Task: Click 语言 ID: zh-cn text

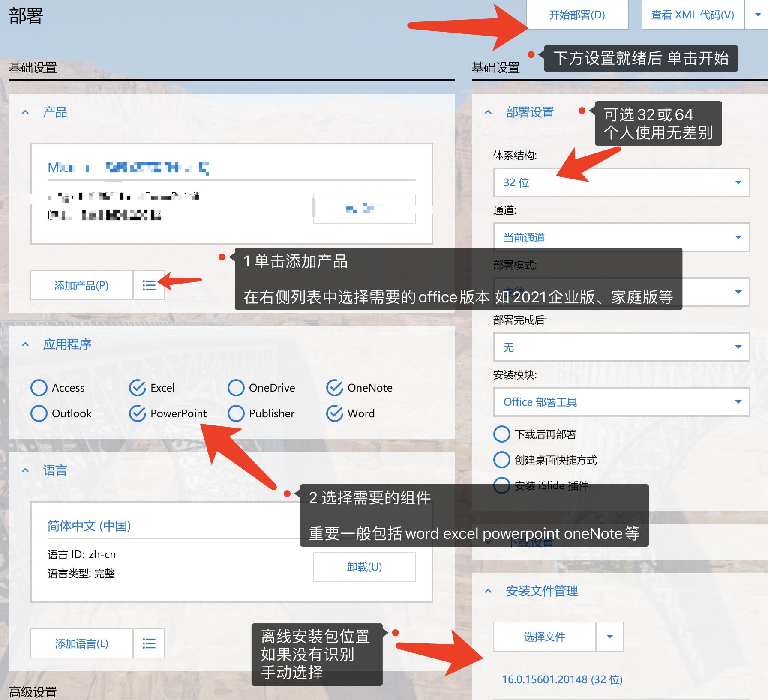Action: pyautogui.click(x=81, y=554)
